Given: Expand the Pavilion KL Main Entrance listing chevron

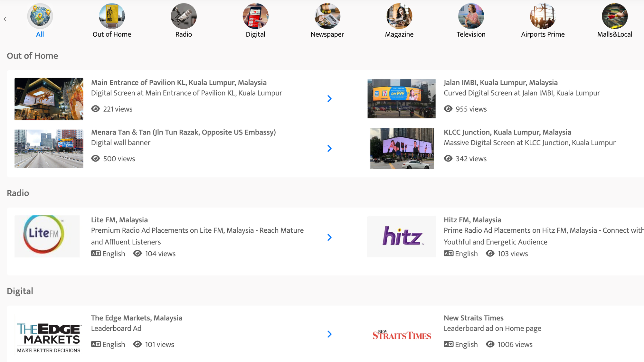Looking at the screenshot, I should (329, 99).
